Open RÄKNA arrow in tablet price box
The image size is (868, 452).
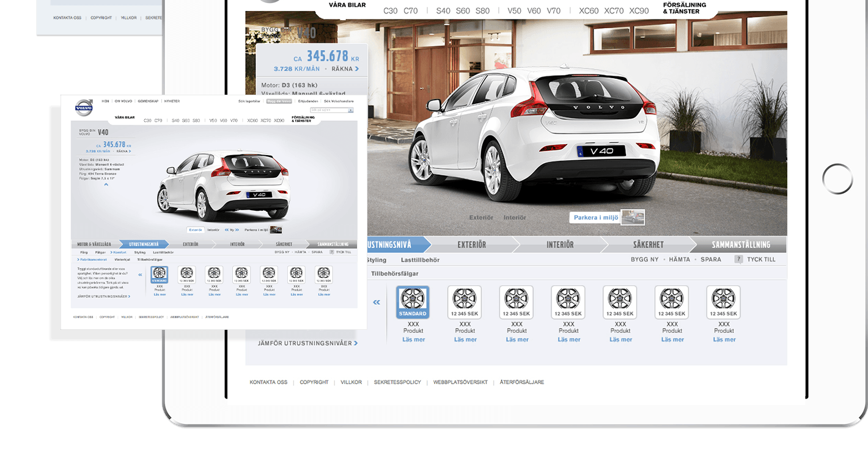tap(357, 69)
